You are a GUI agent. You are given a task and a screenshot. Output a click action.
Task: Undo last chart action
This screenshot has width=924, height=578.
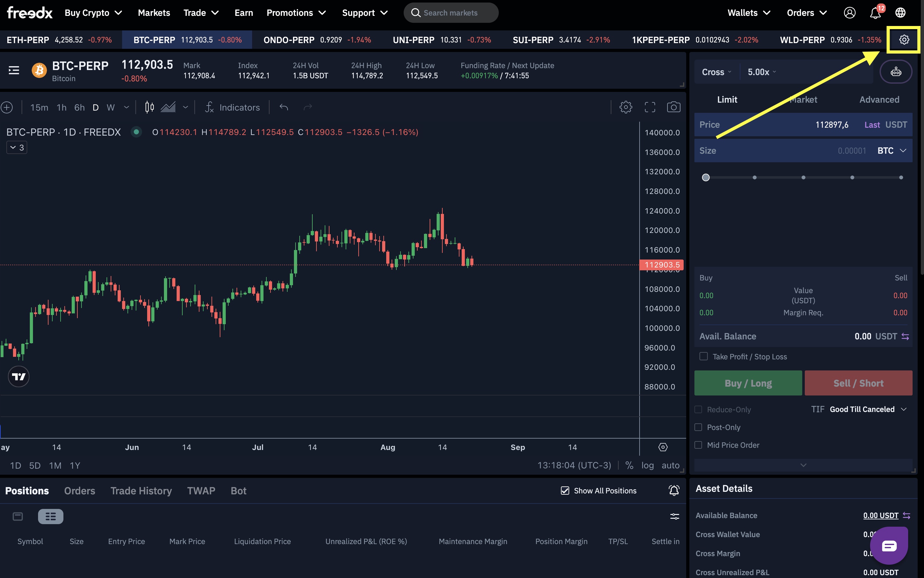coord(283,107)
